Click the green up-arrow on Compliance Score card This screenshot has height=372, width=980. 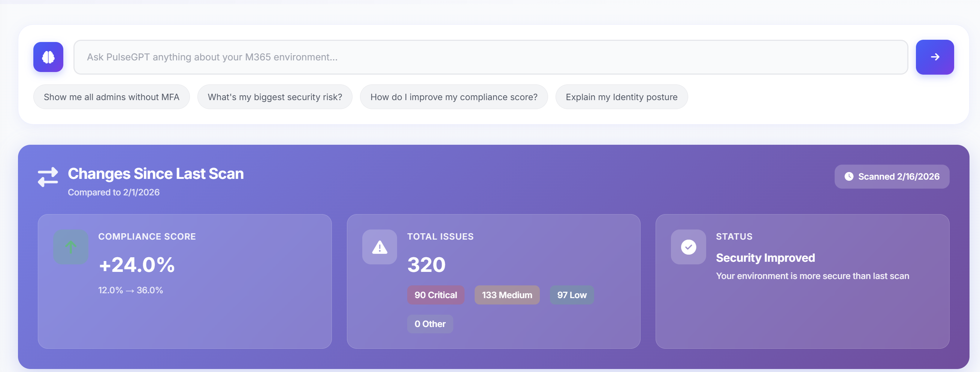70,247
